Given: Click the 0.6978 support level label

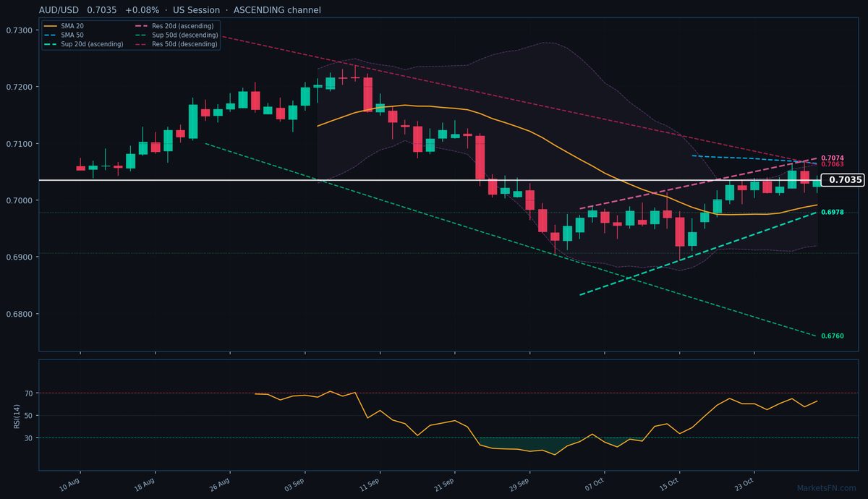Looking at the screenshot, I should click(x=833, y=213).
